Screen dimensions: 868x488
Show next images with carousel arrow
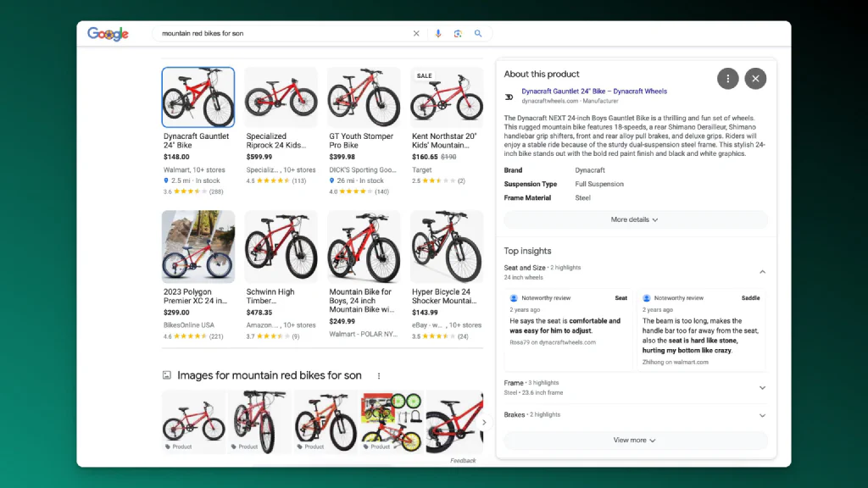pos(484,422)
